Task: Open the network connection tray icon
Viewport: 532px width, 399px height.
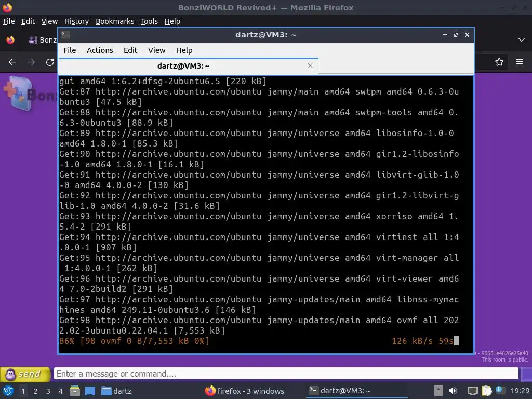Action: pos(472,391)
